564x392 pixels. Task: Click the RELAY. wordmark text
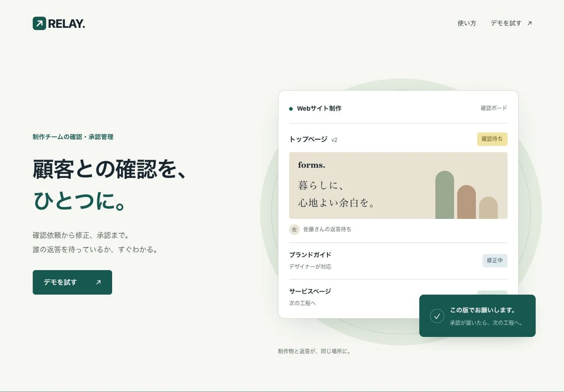(x=66, y=24)
